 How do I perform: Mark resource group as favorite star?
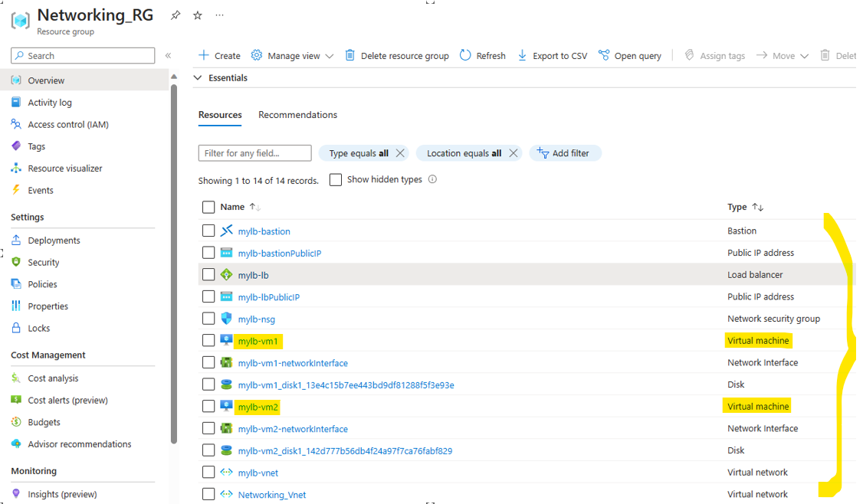click(198, 15)
